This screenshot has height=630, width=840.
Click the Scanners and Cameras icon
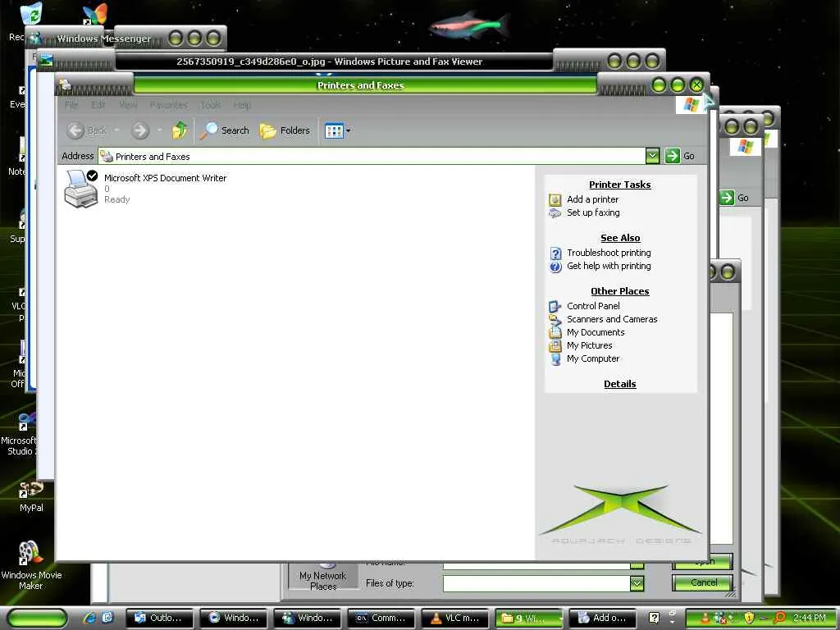coord(555,319)
